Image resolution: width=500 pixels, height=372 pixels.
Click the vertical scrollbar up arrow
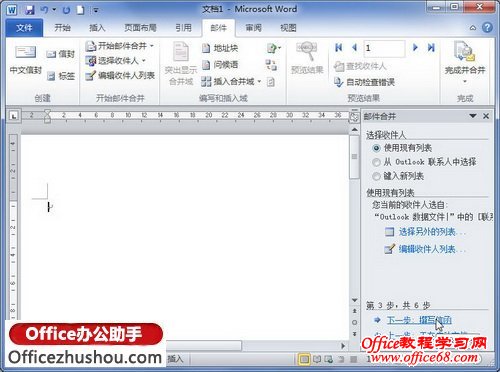pyautogui.click(x=355, y=130)
